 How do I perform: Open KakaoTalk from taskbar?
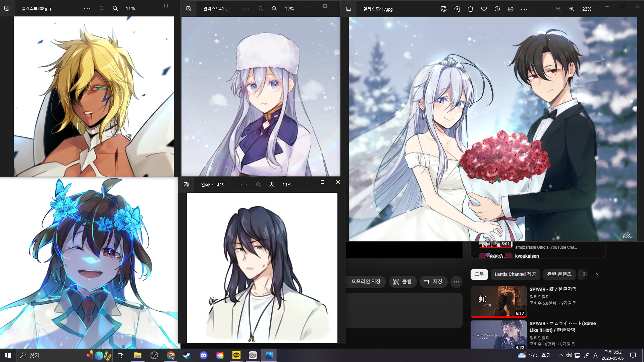[x=236, y=355]
